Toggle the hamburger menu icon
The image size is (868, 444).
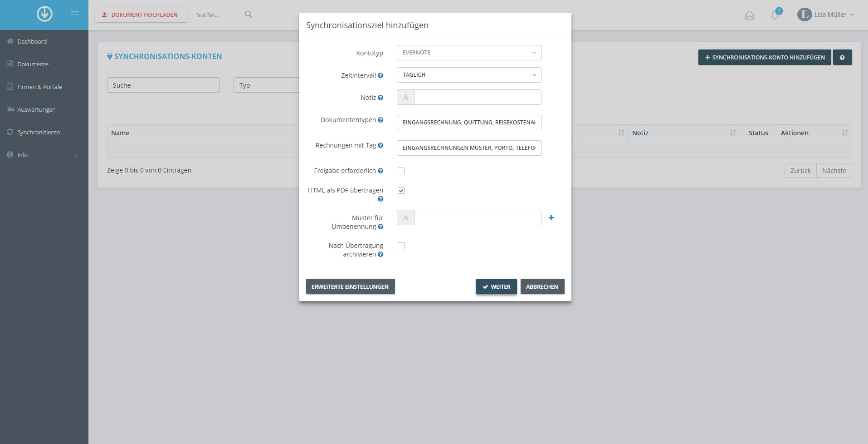coord(75,15)
